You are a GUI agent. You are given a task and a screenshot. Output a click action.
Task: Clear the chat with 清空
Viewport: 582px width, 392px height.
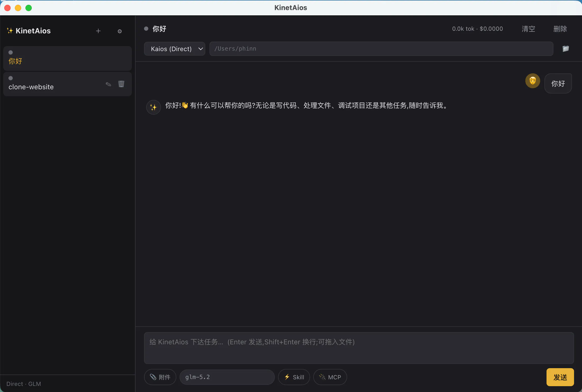pyautogui.click(x=529, y=29)
